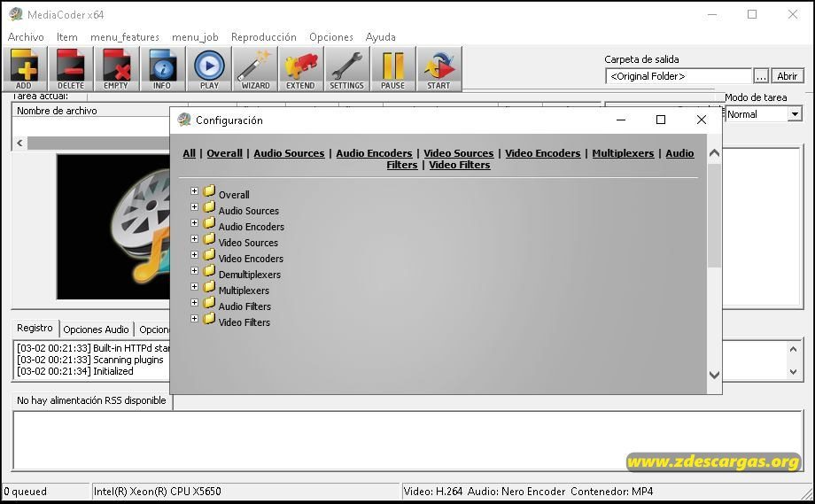The image size is (815, 504).
Task: Open the Modo de tarea Normal dropdown
Action: point(795,114)
